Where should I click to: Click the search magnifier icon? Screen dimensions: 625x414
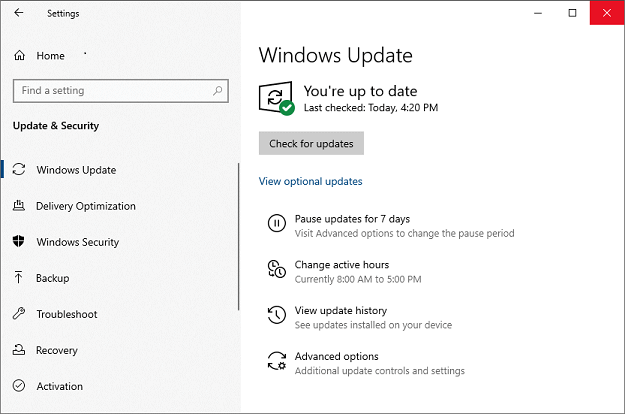(x=217, y=91)
